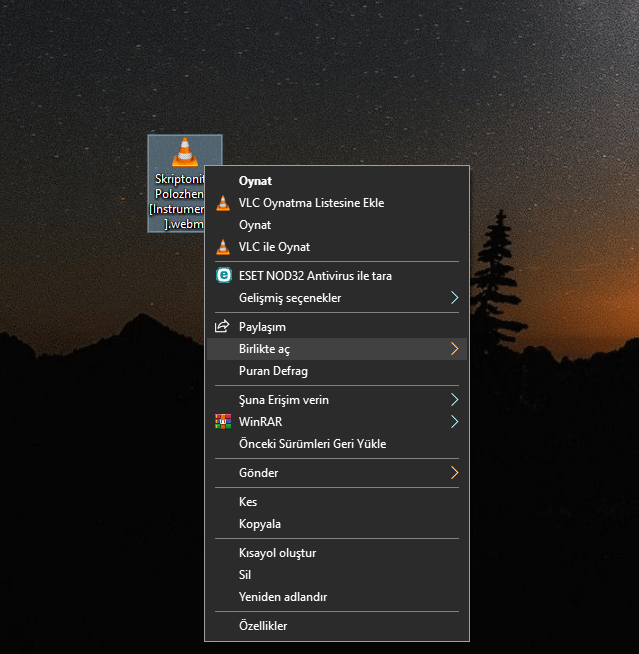Choose Önceki Sürümleri Geri Yükle
Viewport: 639px width, 654px height.
337,444
